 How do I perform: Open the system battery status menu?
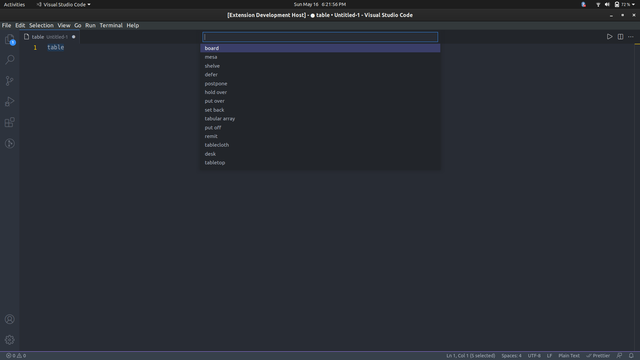click(624, 4)
